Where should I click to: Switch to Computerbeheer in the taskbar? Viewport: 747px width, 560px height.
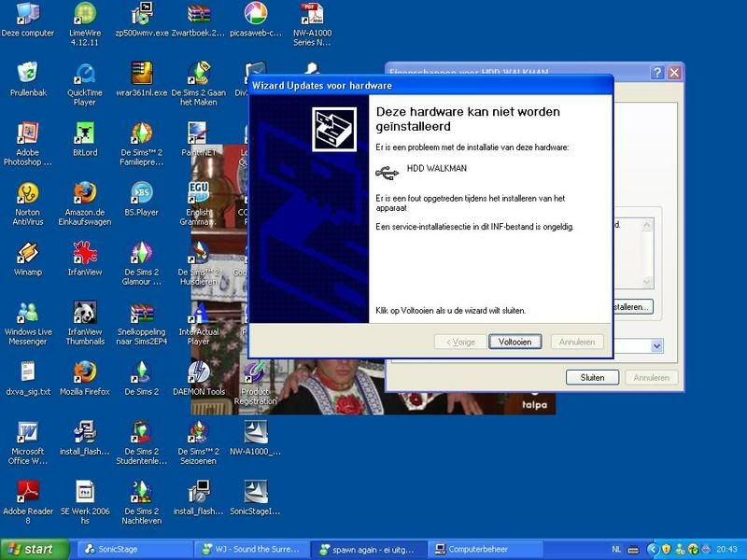(484, 550)
